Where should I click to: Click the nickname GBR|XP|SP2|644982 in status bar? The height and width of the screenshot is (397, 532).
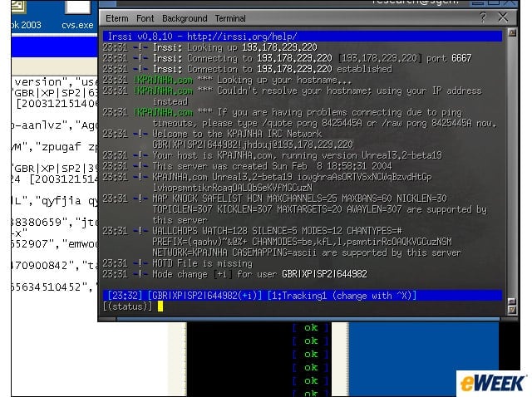point(204,296)
